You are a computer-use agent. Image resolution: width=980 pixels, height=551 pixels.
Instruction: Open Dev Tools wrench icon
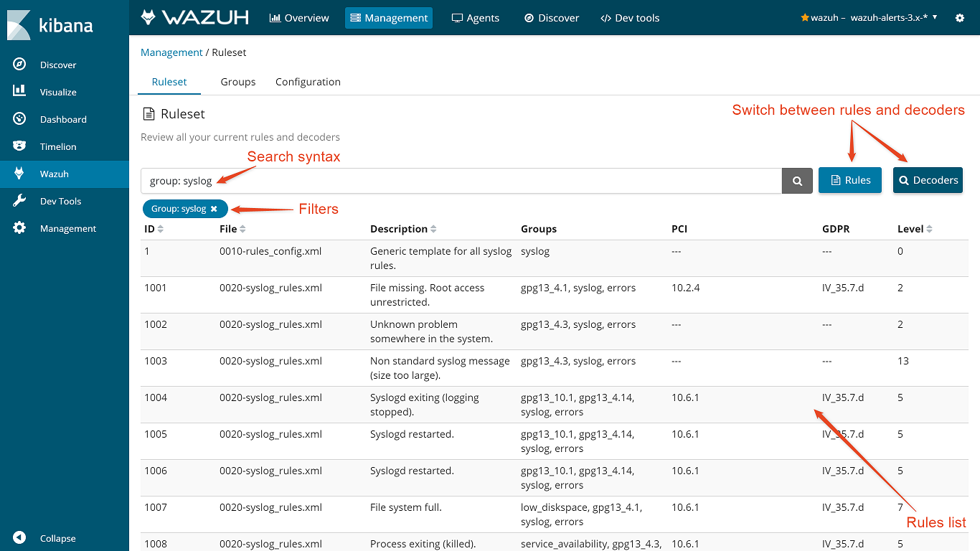click(x=19, y=201)
